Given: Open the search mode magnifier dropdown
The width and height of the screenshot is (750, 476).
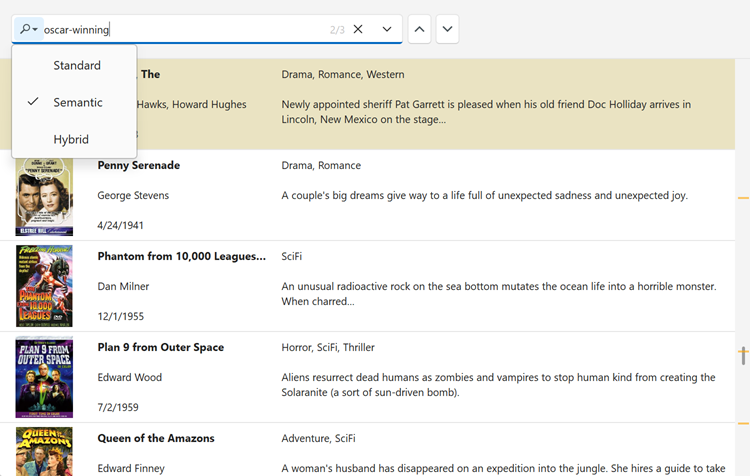Looking at the screenshot, I should [29, 29].
